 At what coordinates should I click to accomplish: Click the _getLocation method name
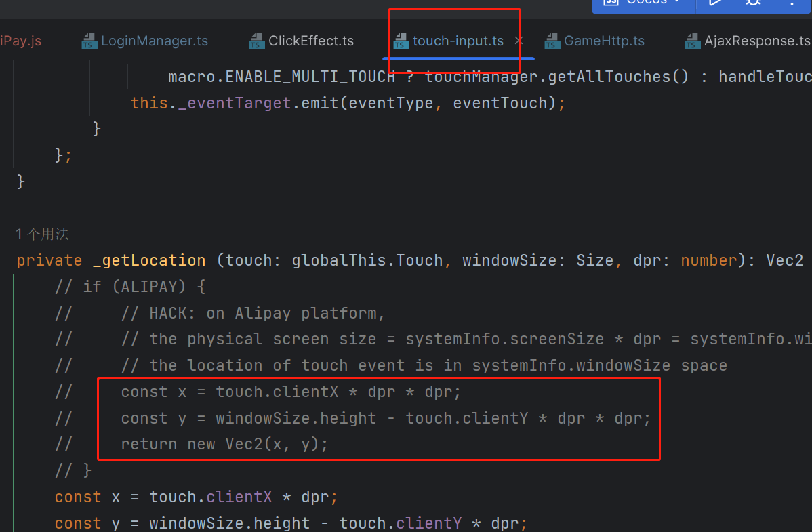(149, 261)
